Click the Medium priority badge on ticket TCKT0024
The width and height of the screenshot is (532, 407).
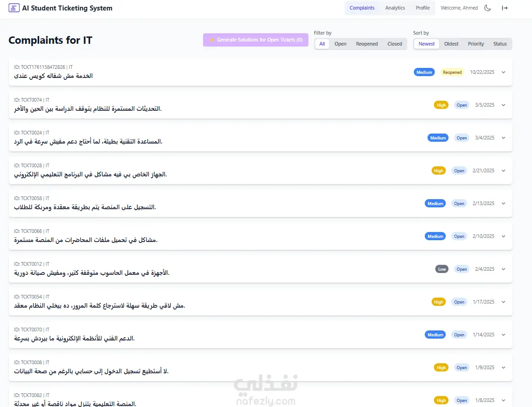pyautogui.click(x=438, y=138)
